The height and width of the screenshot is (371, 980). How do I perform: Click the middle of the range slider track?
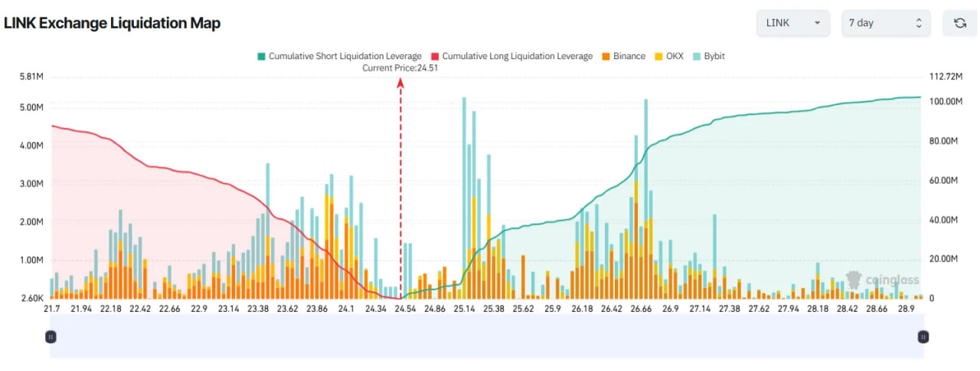click(x=487, y=337)
